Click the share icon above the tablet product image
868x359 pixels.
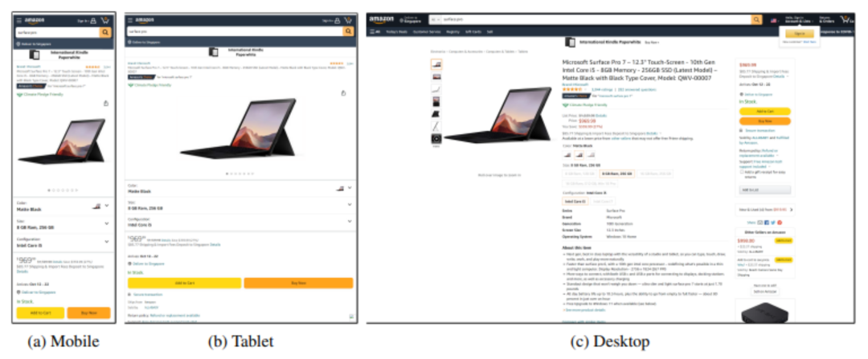[x=343, y=93]
